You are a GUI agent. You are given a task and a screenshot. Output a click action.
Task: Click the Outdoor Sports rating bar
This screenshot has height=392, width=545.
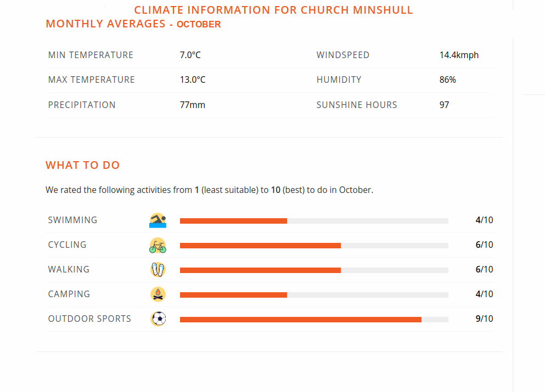point(314,320)
